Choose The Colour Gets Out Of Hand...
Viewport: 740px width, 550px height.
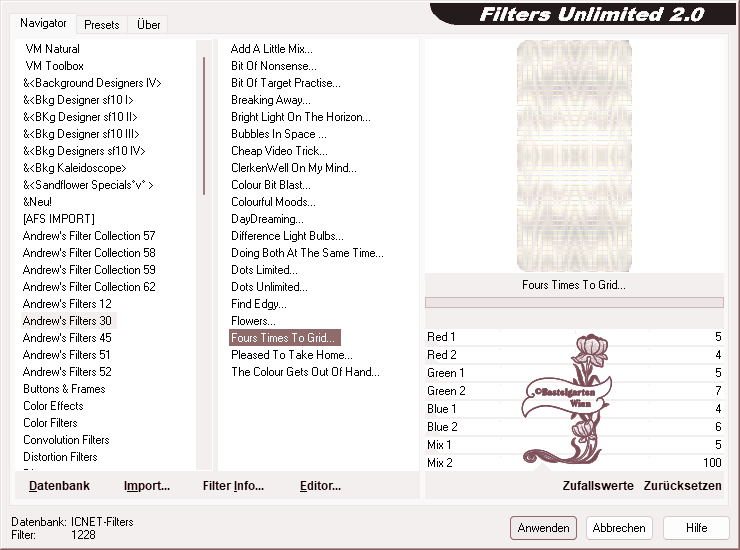click(x=305, y=372)
